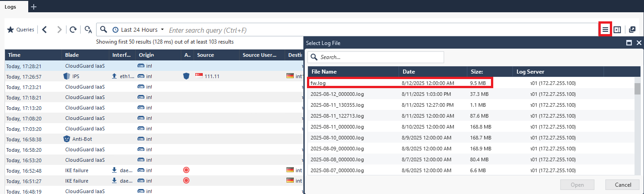Click the eth1 upload arrow icon

coord(114,76)
